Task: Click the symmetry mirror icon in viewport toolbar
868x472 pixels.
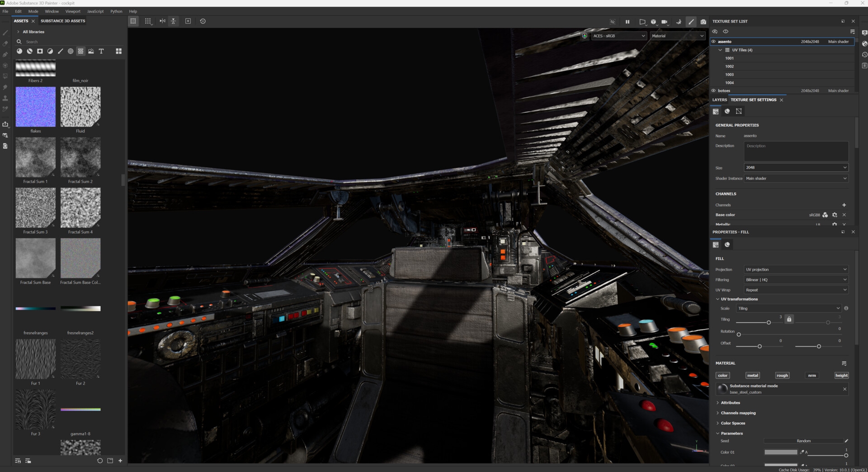Action: coord(162,21)
